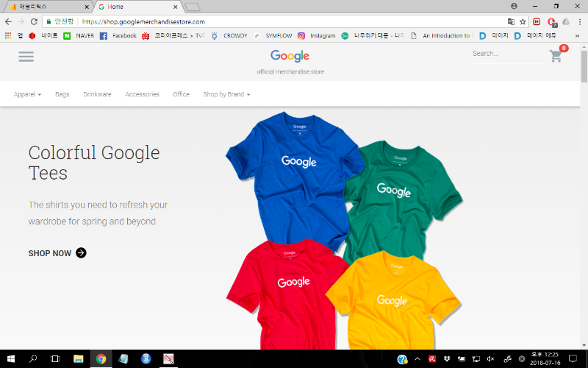This screenshot has height=368, width=588.
Task: Go back with browser back arrow
Action: 8,22
